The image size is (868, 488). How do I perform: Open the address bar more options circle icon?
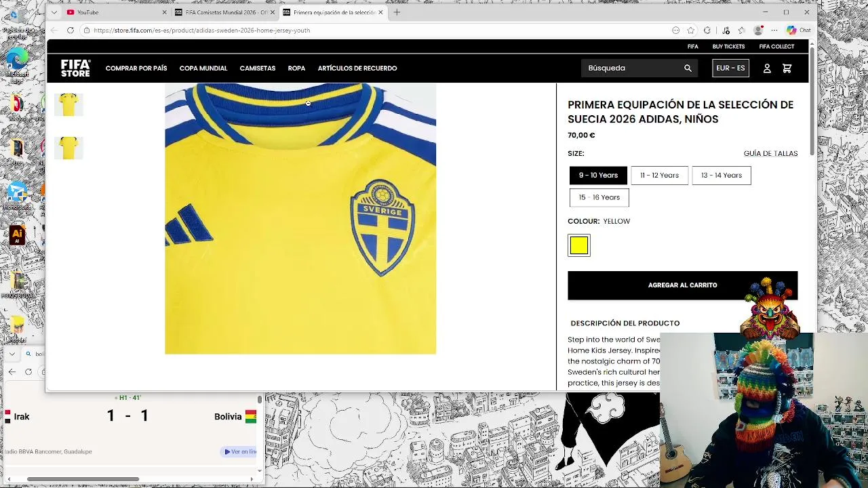pyautogui.click(x=675, y=30)
